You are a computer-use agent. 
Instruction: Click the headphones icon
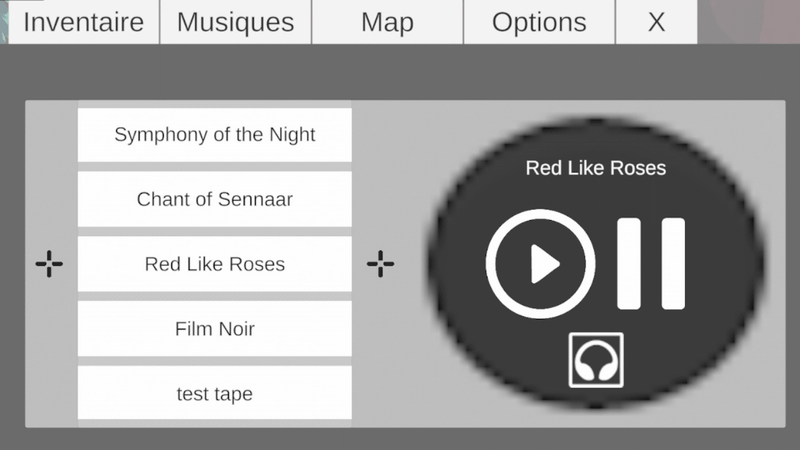click(596, 360)
